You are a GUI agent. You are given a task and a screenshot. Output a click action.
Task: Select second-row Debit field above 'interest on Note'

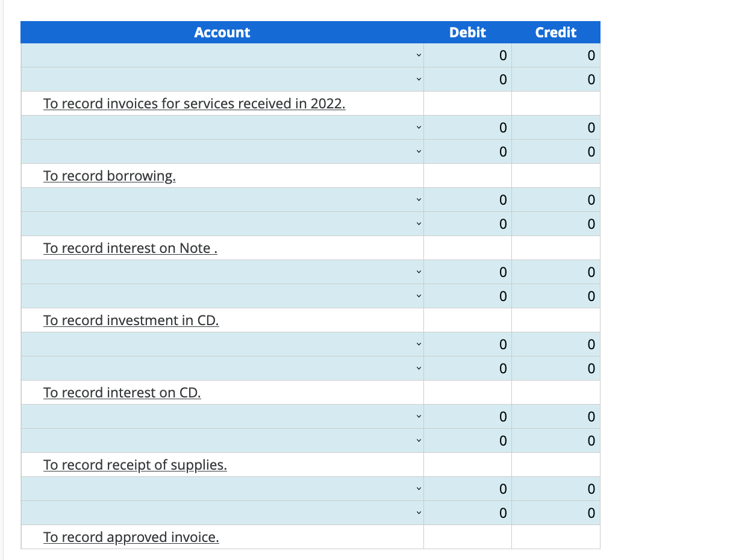[467, 224]
